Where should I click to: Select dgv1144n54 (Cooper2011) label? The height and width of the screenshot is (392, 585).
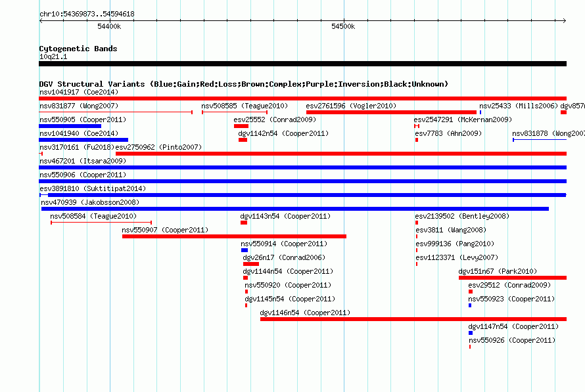288,271
